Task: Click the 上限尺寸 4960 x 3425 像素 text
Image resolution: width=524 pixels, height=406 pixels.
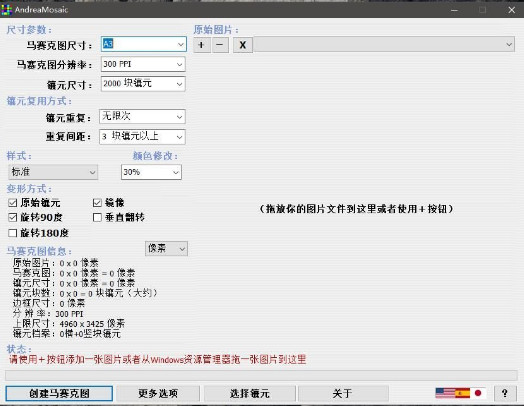Action: click(69, 323)
